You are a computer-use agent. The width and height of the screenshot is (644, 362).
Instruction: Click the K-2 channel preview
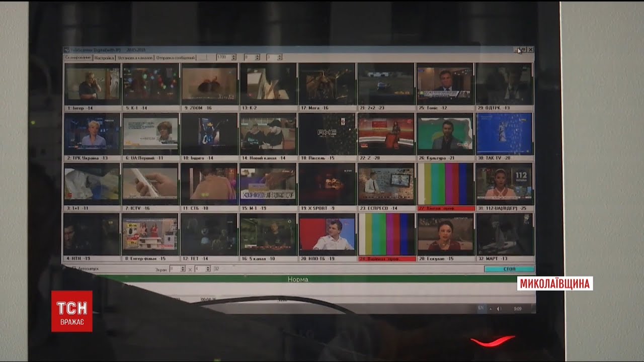[268, 84]
